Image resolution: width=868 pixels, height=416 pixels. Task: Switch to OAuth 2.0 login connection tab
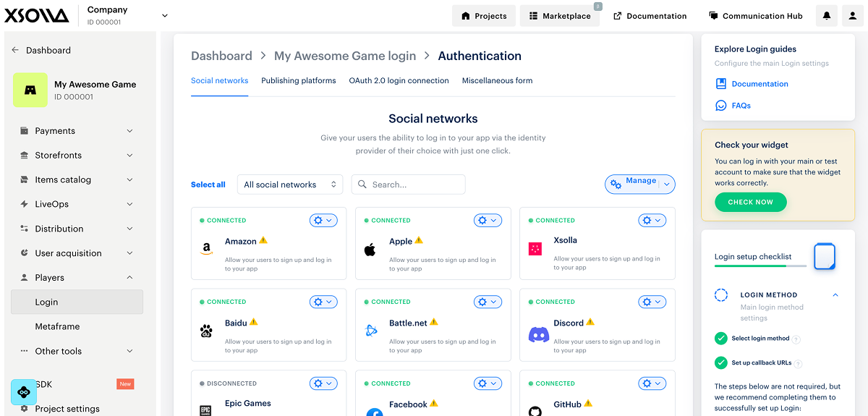tap(399, 81)
